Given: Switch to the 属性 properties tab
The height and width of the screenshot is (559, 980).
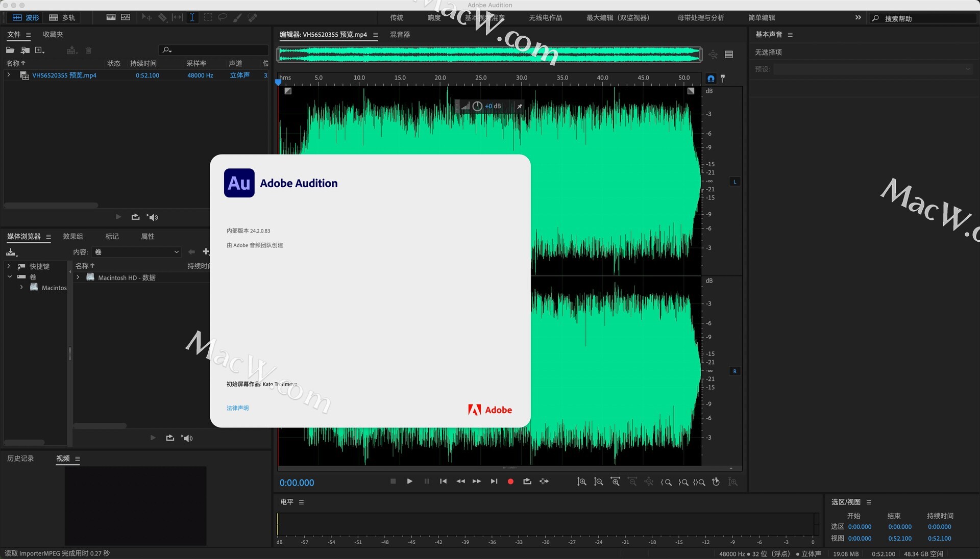Looking at the screenshot, I should (x=148, y=236).
